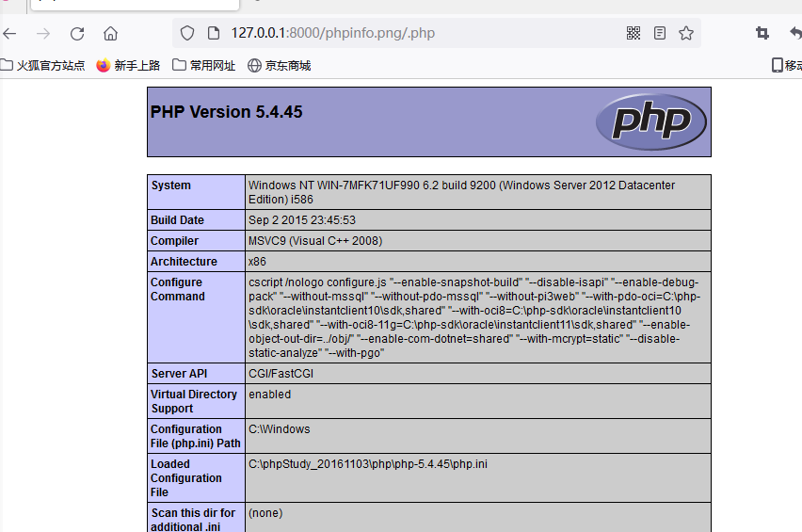Viewport: 802px width, 532px height.
Task: Click the Build Date value Sep 2 2015
Action: tap(302, 220)
